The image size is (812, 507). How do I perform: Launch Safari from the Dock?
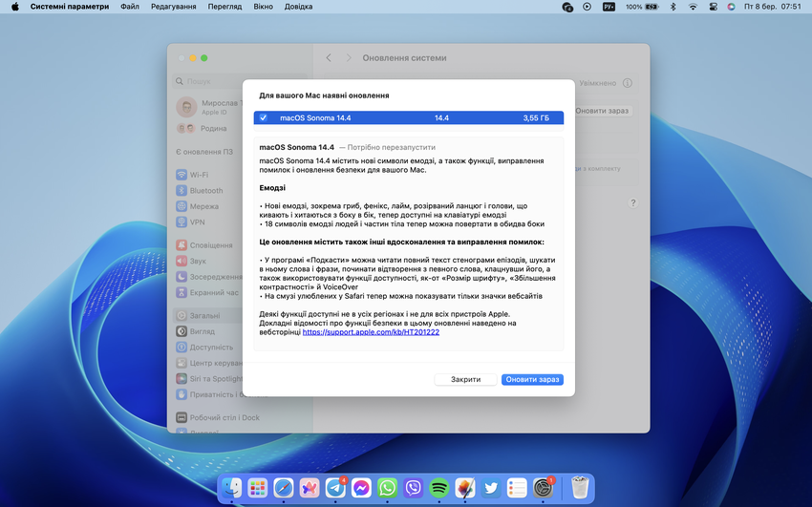pyautogui.click(x=284, y=488)
